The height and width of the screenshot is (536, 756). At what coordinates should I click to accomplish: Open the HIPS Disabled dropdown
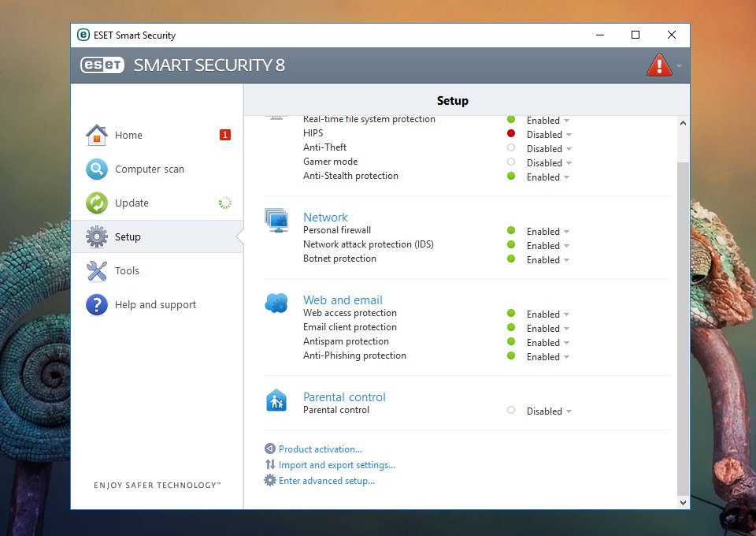549,135
